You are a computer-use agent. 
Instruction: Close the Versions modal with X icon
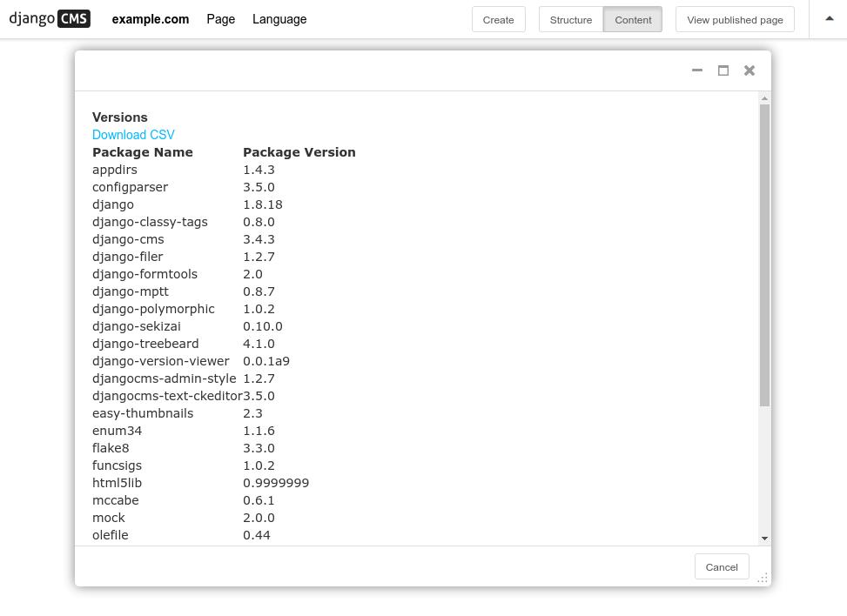point(750,70)
